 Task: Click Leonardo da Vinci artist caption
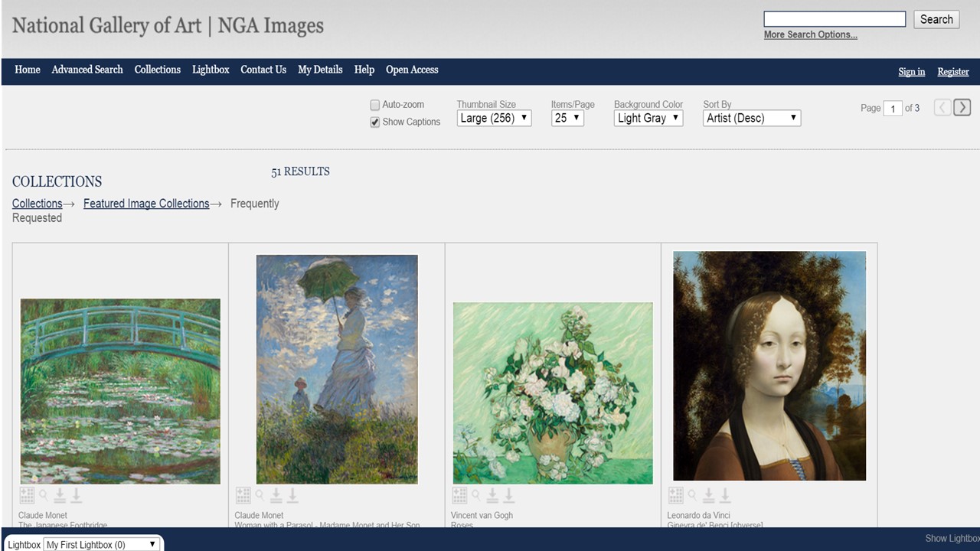click(x=700, y=516)
